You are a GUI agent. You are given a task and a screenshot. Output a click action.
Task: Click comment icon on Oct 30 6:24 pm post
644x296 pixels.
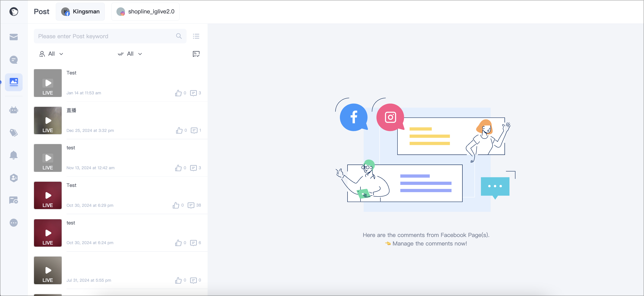(x=193, y=243)
